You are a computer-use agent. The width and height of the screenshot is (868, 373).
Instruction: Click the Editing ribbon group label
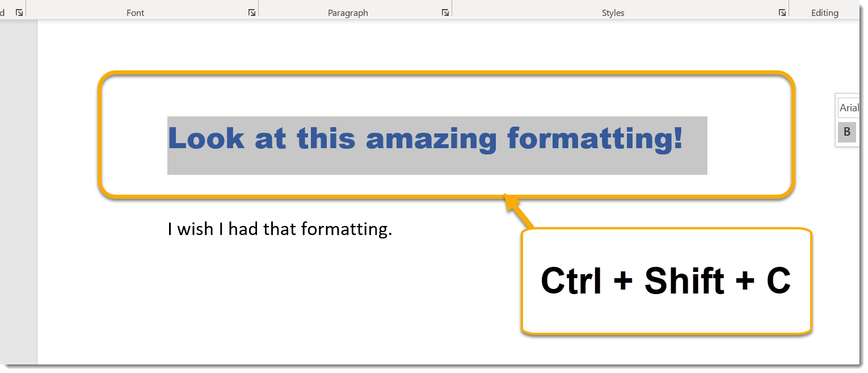pos(824,12)
